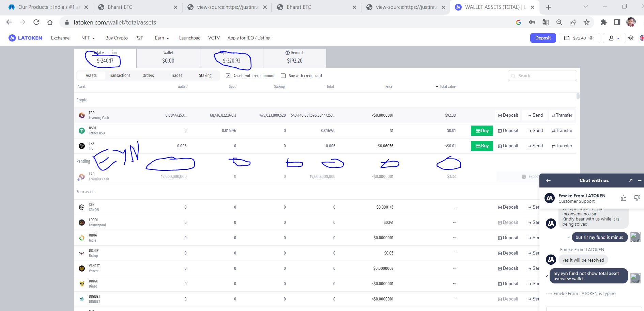Give thumbs up to support agent
The width and height of the screenshot is (644, 311).
pyautogui.click(x=624, y=198)
